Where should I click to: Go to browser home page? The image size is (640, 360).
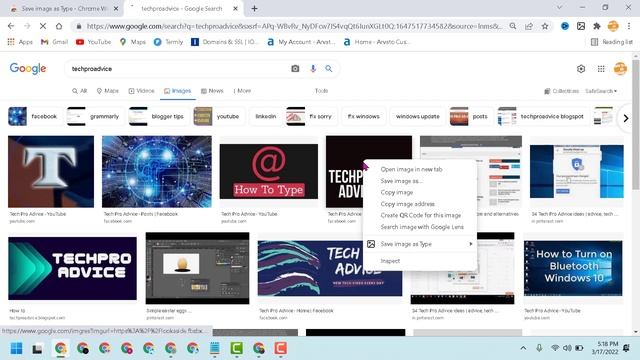[x=59, y=26]
